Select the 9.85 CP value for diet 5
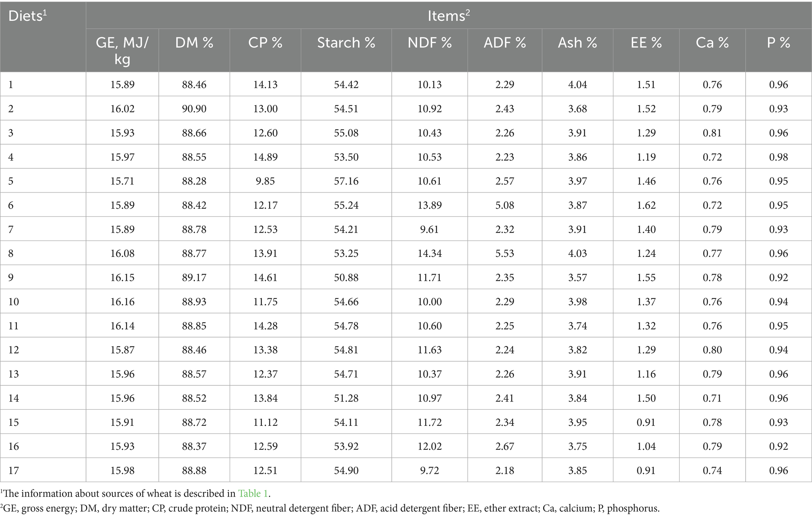This screenshot has height=517, width=812. pyautogui.click(x=265, y=181)
